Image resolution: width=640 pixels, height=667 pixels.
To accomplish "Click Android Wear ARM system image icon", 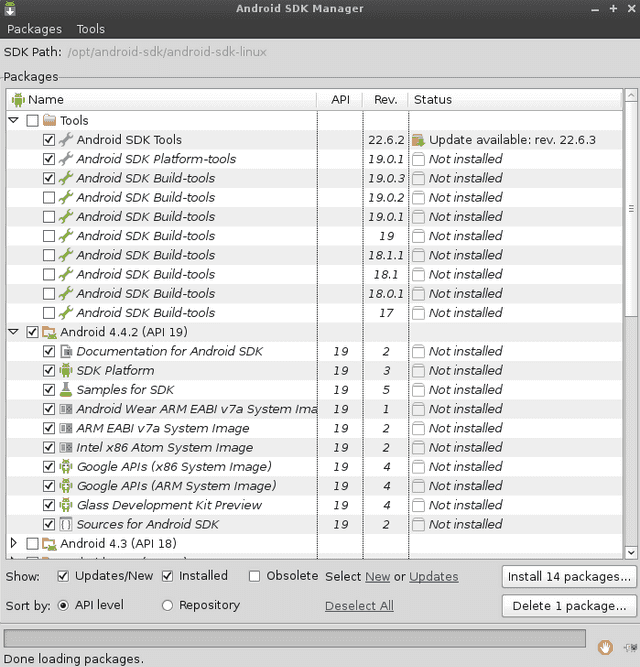I will [65, 409].
